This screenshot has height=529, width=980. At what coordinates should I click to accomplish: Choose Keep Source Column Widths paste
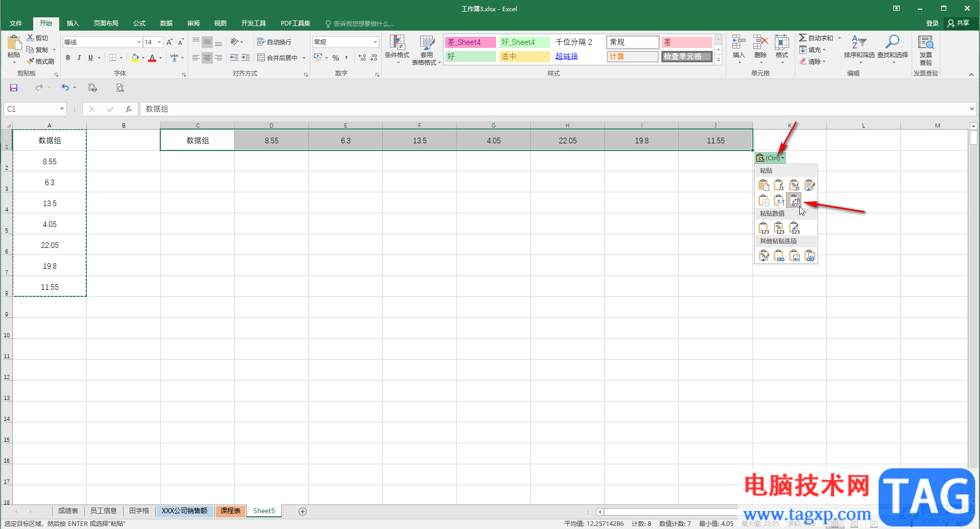(779, 200)
